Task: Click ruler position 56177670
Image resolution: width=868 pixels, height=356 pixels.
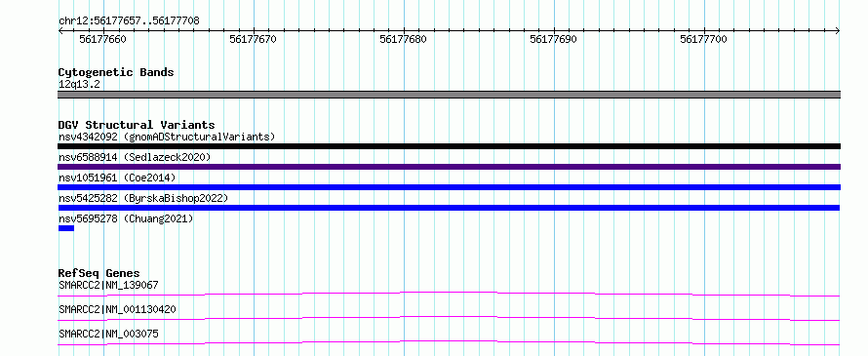Action: click(253, 39)
